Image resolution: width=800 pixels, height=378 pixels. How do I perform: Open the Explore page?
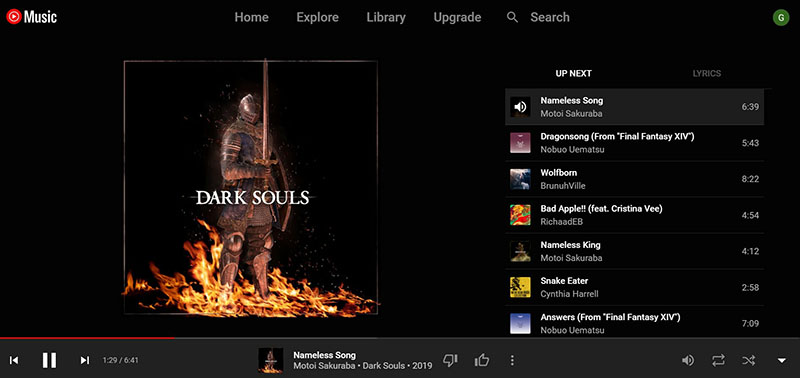point(317,17)
